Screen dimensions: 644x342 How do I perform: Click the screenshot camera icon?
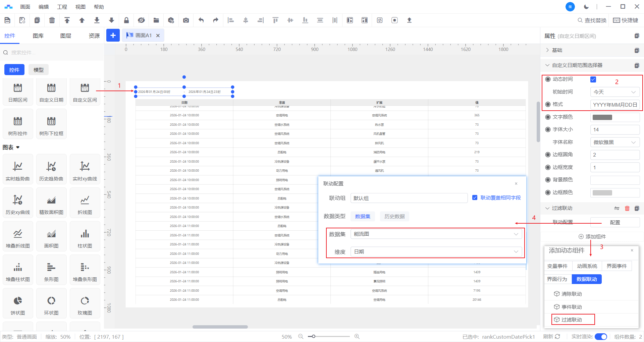click(x=186, y=20)
